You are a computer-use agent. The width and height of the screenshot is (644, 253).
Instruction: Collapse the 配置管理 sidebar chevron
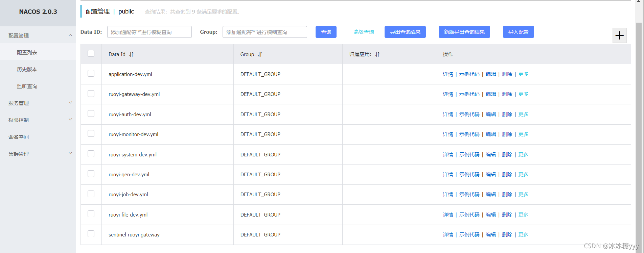click(x=70, y=35)
